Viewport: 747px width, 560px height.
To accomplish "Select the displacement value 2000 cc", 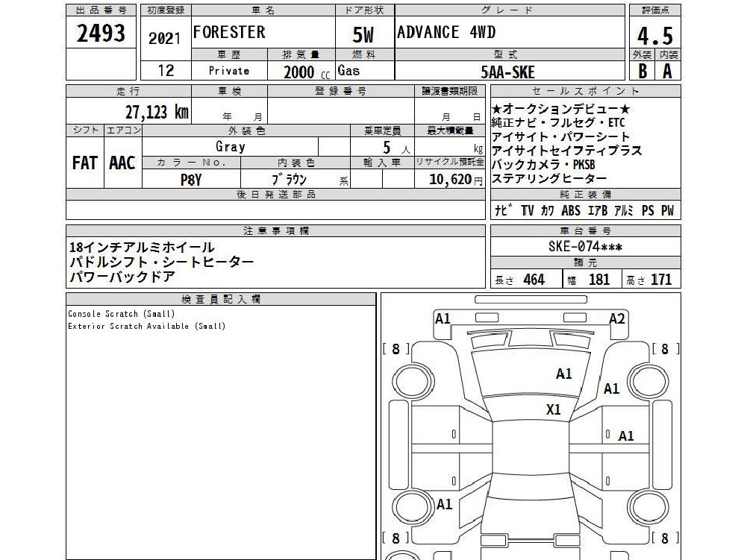I will [306, 72].
